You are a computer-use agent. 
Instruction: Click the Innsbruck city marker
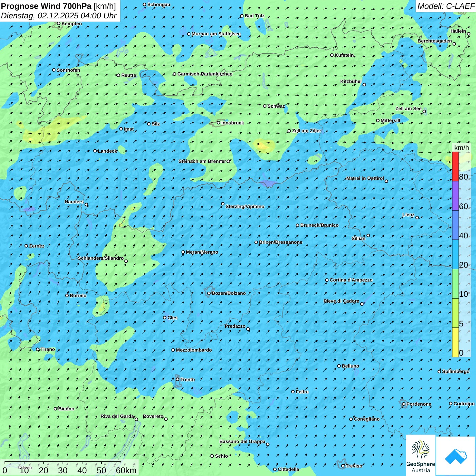click(x=219, y=123)
